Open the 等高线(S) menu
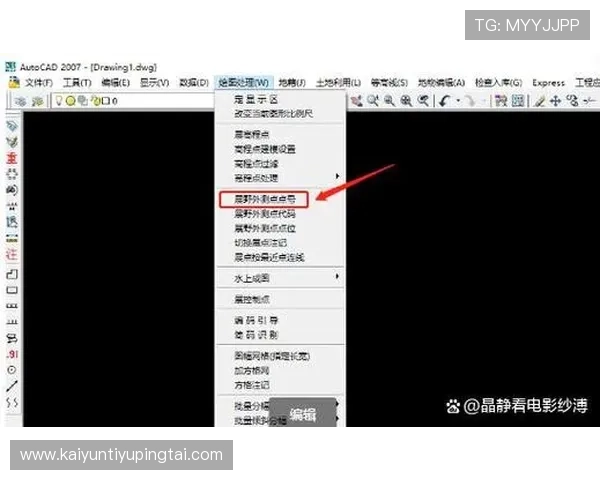The width and height of the screenshot is (600, 480). (389, 83)
